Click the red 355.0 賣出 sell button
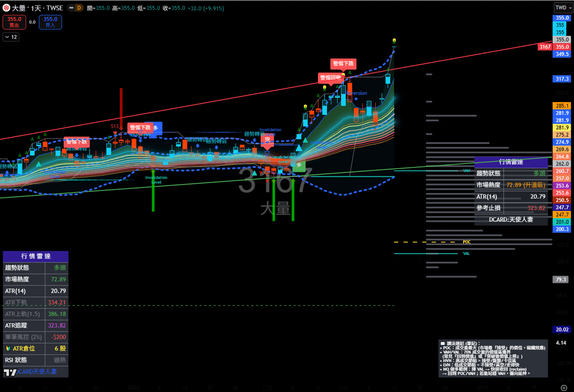The width and height of the screenshot is (574, 392). pos(14,22)
